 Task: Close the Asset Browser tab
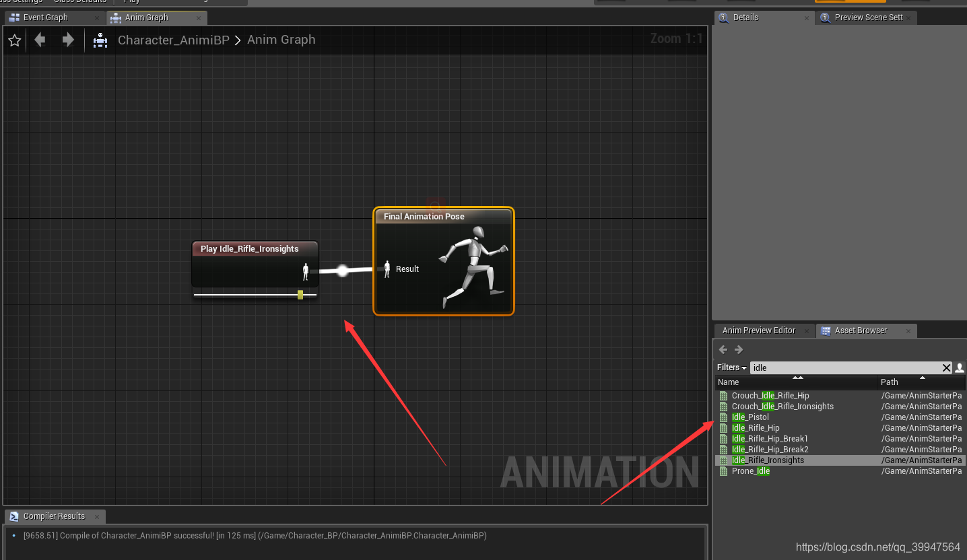coord(908,331)
